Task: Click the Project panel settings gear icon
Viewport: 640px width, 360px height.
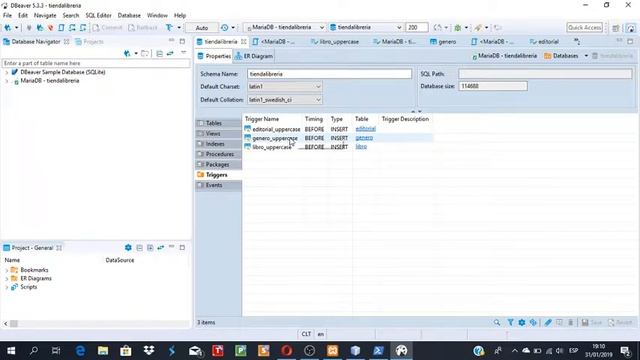Action: (128, 248)
